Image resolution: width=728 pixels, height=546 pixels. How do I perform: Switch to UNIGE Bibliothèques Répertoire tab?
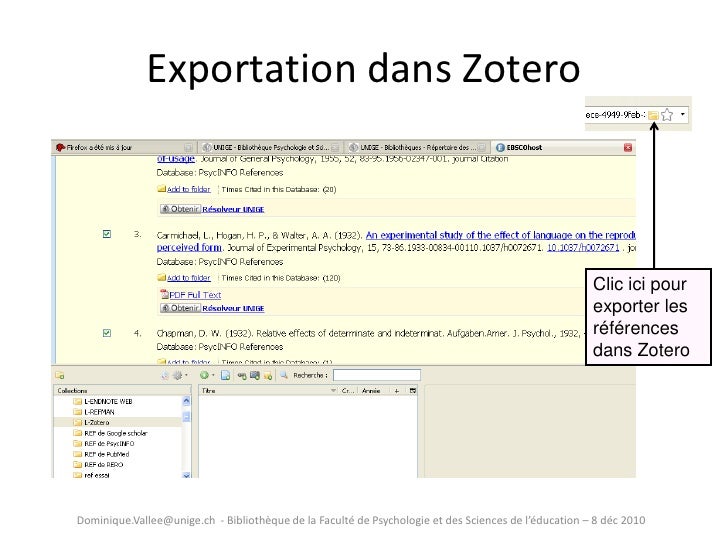point(418,147)
